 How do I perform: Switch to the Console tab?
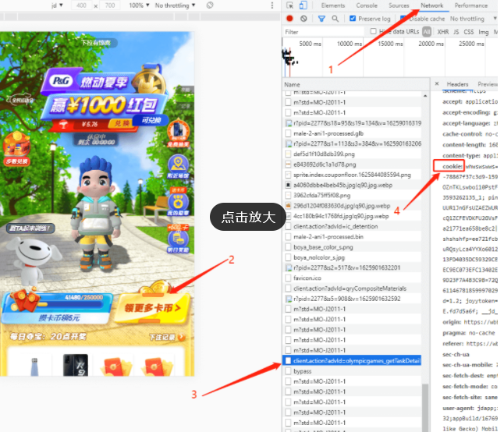(x=366, y=5)
